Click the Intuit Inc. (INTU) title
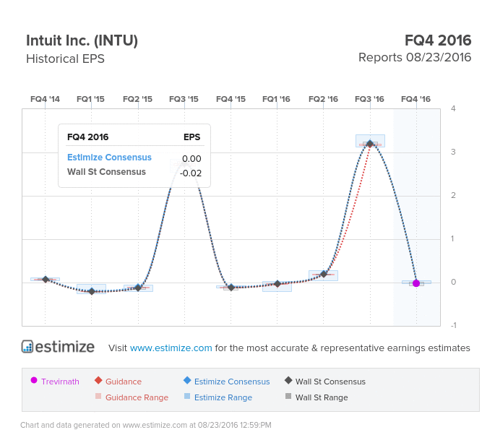 82,40
